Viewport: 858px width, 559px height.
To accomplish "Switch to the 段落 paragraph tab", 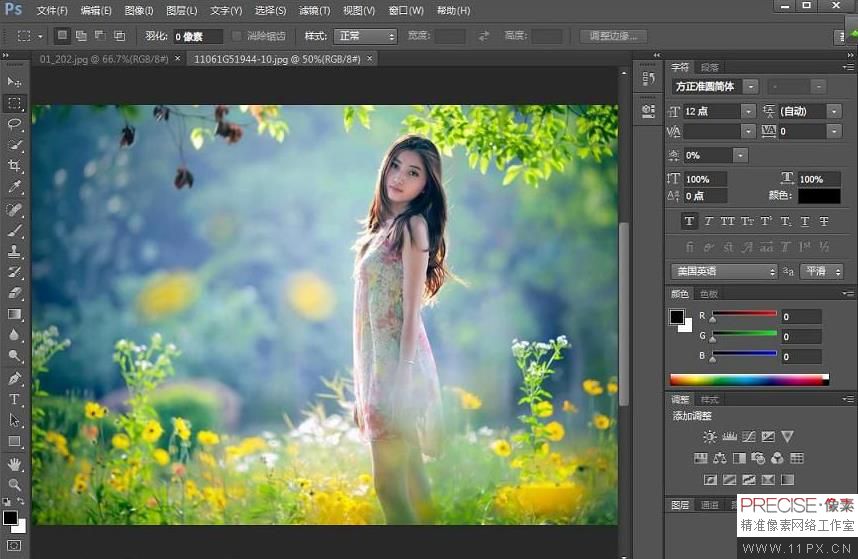I will [710, 67].
